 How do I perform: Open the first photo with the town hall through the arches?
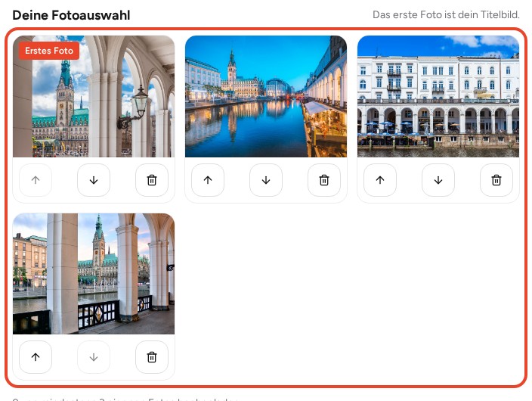pyautogui.click(x=94, y=96)
